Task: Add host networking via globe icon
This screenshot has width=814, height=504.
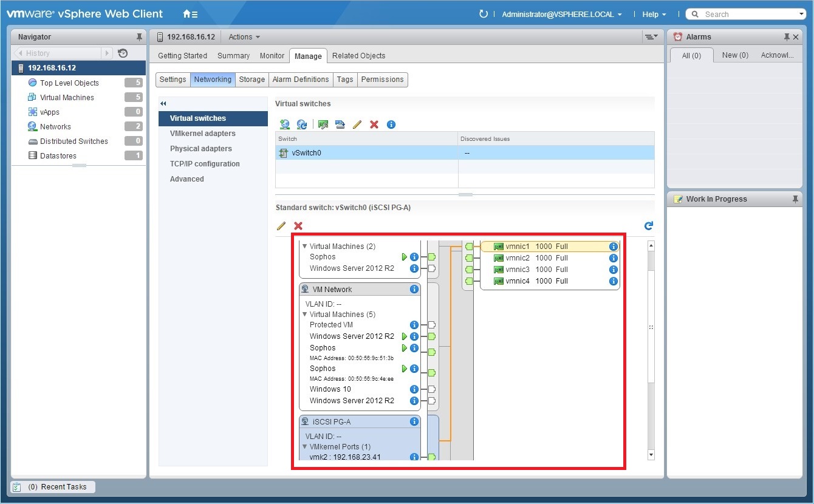Action: [x=285, y=124]
